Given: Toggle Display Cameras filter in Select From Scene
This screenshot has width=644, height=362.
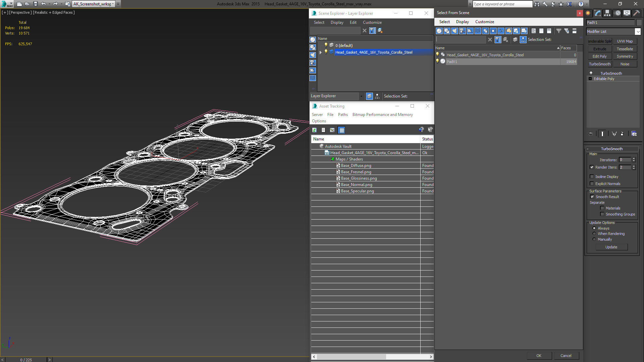Looking at the screenshot, I should (462, 31).
